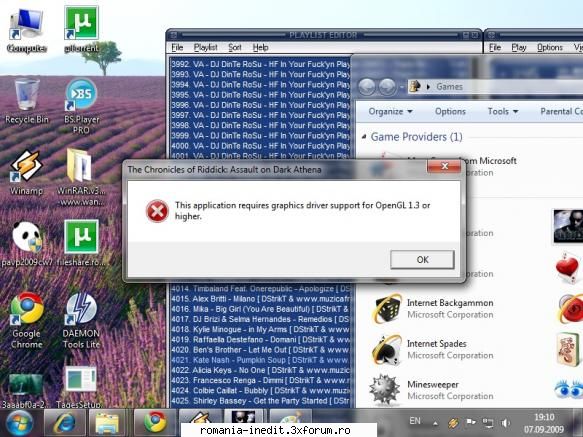Open BS.Player PRO shortcut
The width and height of the screenshot is (583, 437).
click(81, 106)
